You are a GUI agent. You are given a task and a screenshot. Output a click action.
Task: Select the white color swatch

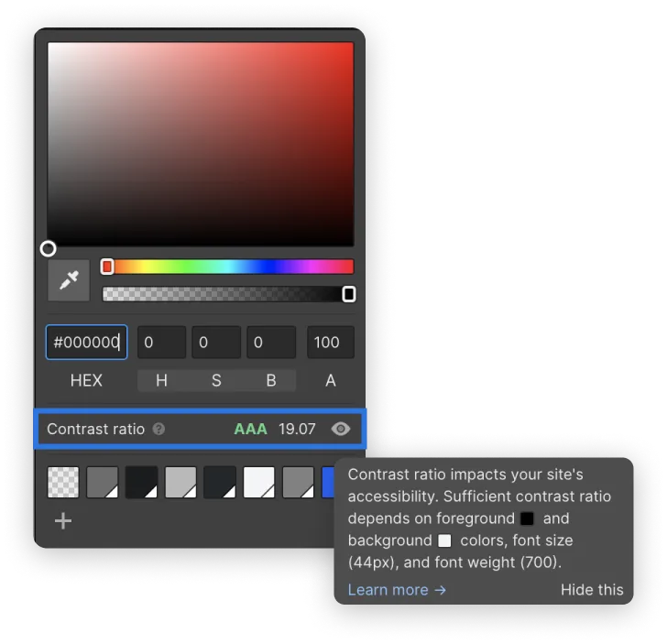click(258, 482)
